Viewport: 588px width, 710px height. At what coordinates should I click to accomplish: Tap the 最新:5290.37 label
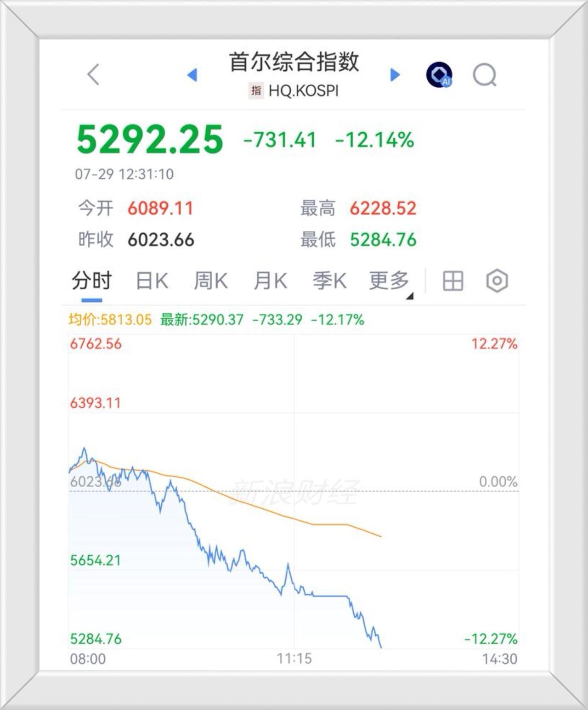click(202, 319)
